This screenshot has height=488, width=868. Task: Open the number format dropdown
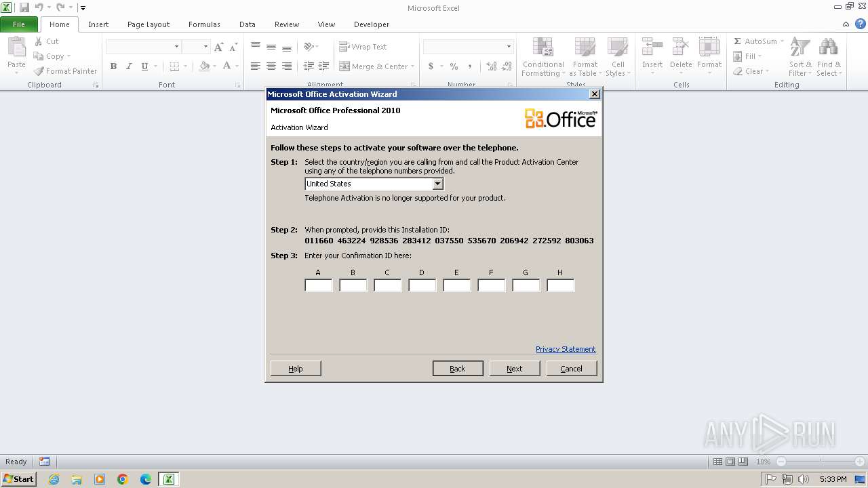[x=509, y=47]
